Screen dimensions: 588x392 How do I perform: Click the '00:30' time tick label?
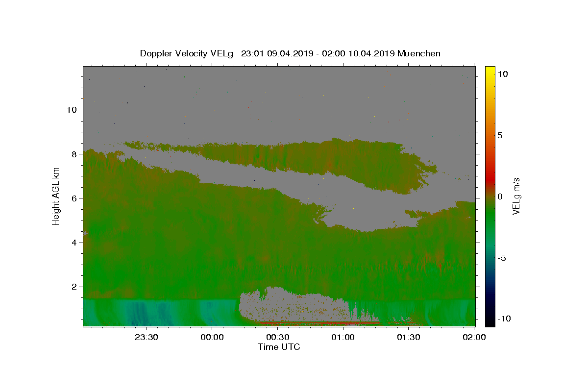278,337
